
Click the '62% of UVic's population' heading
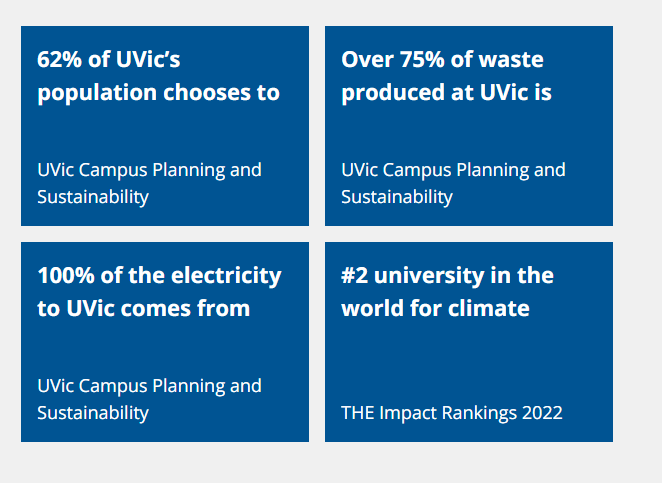tap(158, 75)
